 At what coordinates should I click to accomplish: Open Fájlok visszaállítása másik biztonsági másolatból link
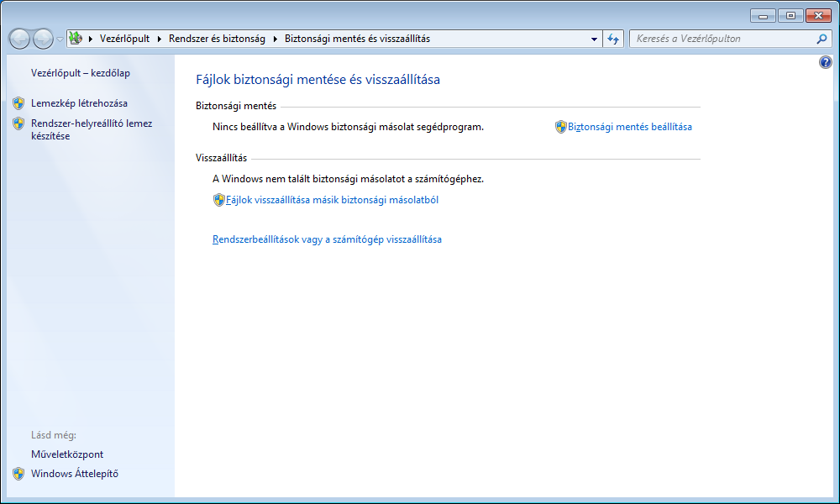332,200
